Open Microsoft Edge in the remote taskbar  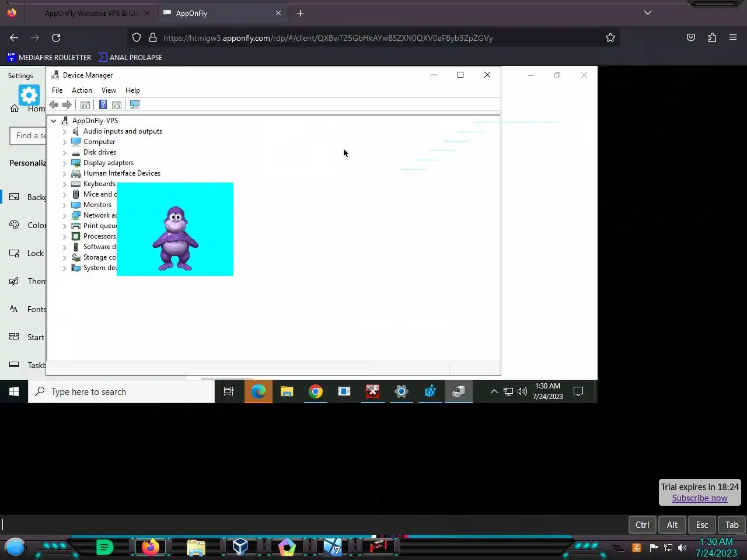(259, 392)
